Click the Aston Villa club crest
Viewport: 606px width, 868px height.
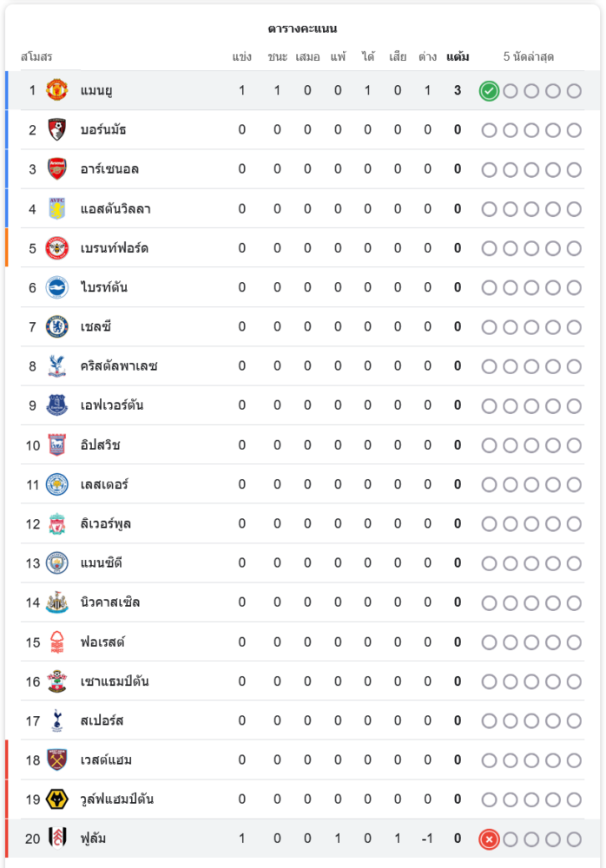(57, 209)
